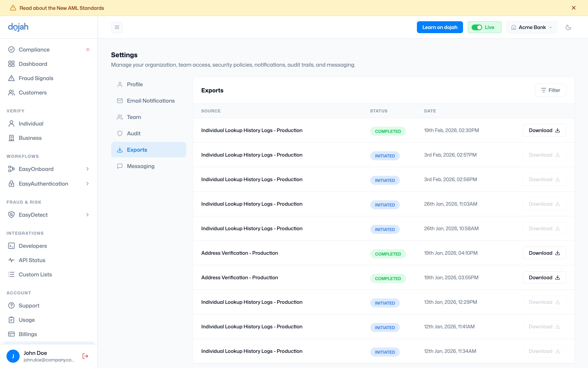Toggle the Live mode switch
Screen dimensions: 588x368
click(477, 28)
